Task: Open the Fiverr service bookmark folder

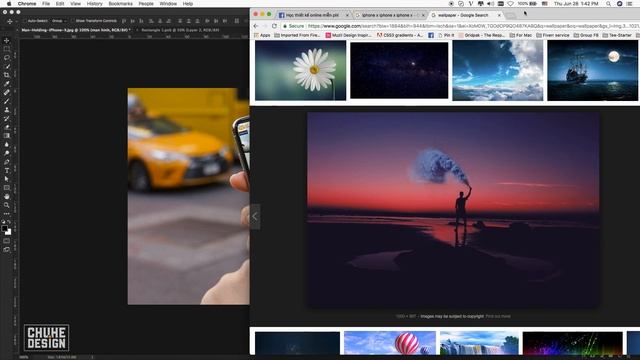Action: point(553,36)
